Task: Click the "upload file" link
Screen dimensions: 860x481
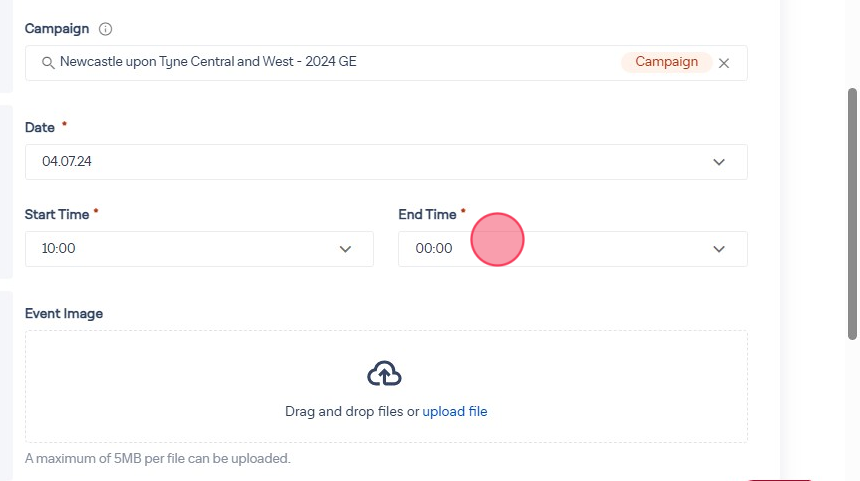Action: pyautogui.click(x=454, y=411)
